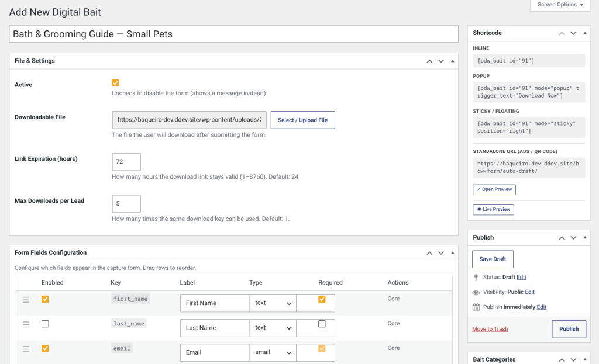This screenshot has height=364, width=599.
Task: Move Shortcode panel up
Action: click(x=562, y=33)
